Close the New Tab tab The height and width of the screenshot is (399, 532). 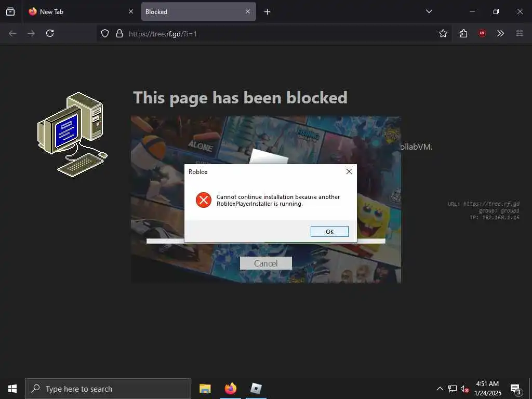tap(131, 11)
